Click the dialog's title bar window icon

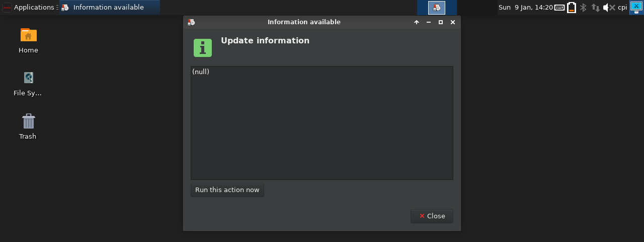[x=191, y=22]
